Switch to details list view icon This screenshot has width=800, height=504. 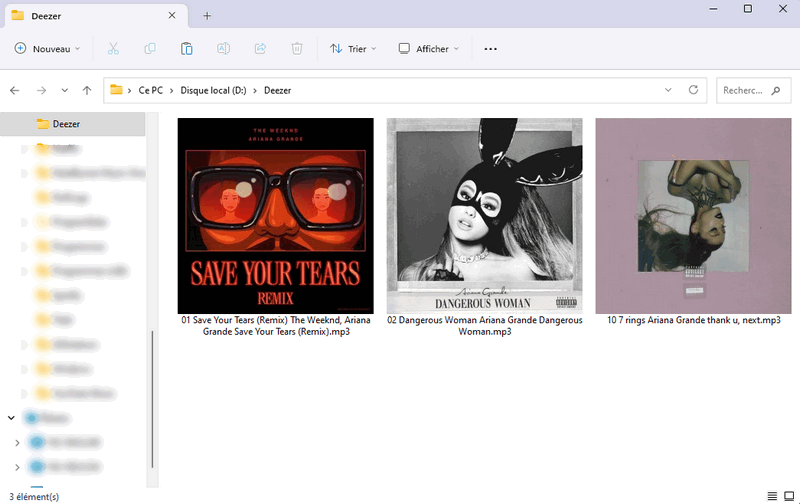[772, 496]
